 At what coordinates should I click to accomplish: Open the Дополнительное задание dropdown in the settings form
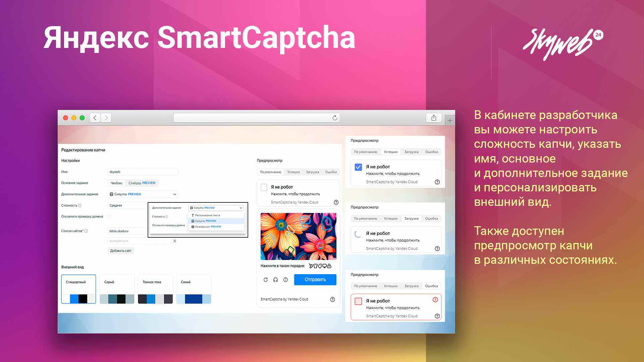143,194
